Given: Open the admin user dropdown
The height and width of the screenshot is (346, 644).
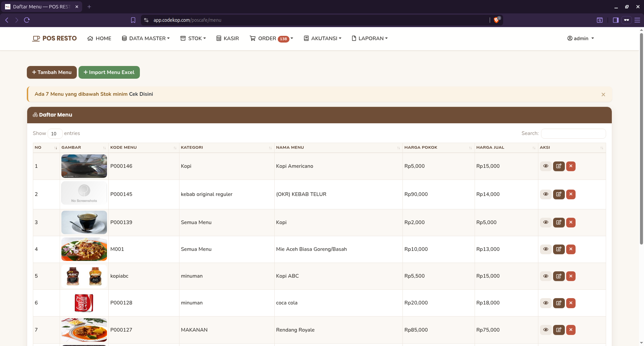Looking at the screenshot, I should (x=581, y=39).
